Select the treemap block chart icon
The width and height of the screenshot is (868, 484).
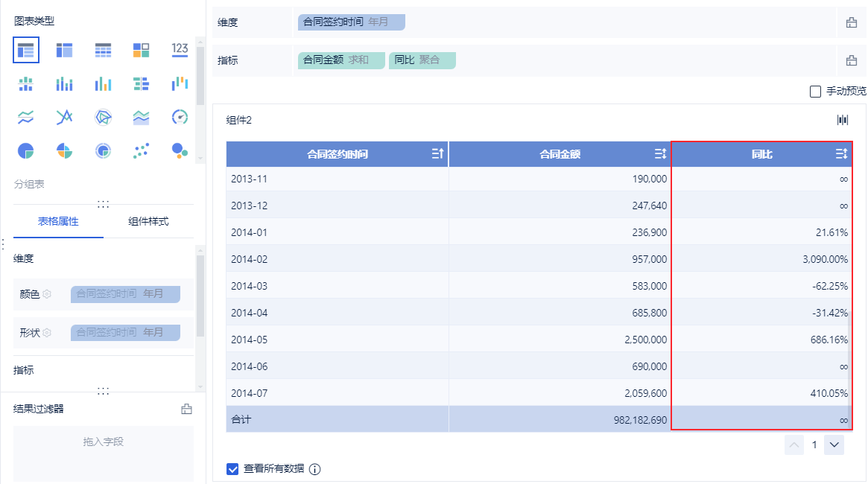point(142,50)
